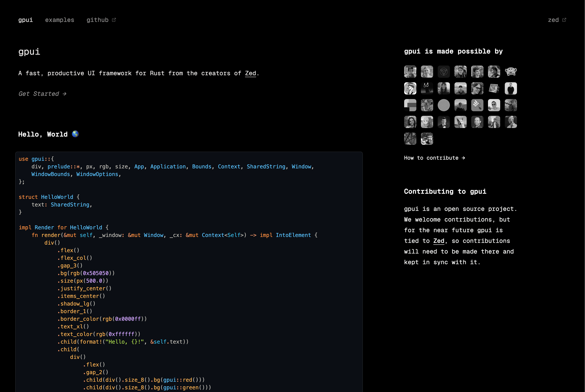Click the spiraling nested squares avatar

coord(494,89)
